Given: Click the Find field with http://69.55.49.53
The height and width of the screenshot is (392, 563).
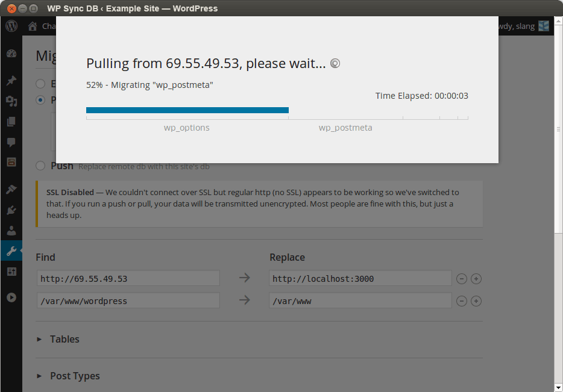Looking at the screenshot, I should (x=128, y=278).
